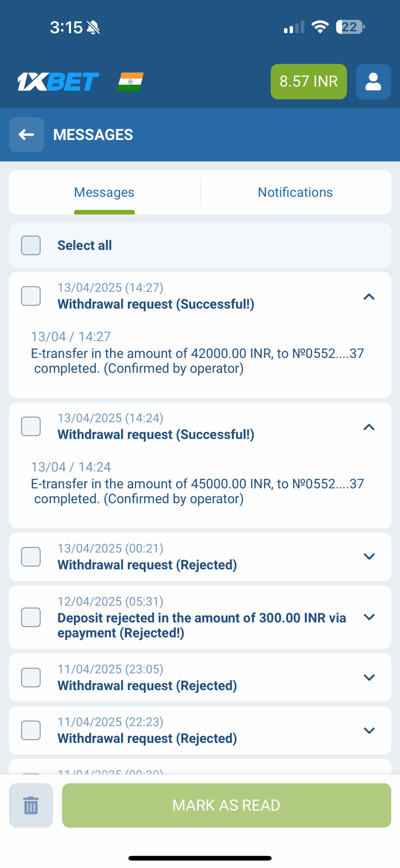The width and height of the screenshot is (400, 868).
Task: Tap the back arrow button
Action: [26, 135]
